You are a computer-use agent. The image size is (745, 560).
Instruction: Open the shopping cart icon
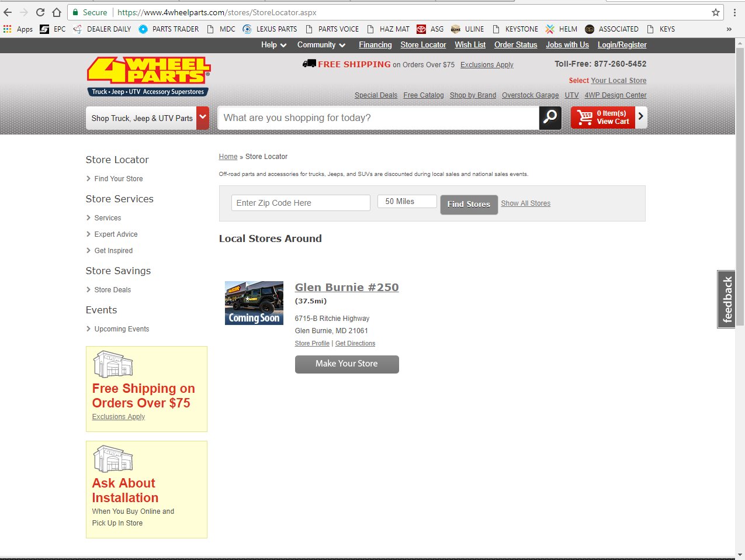[x=585, y=117]
